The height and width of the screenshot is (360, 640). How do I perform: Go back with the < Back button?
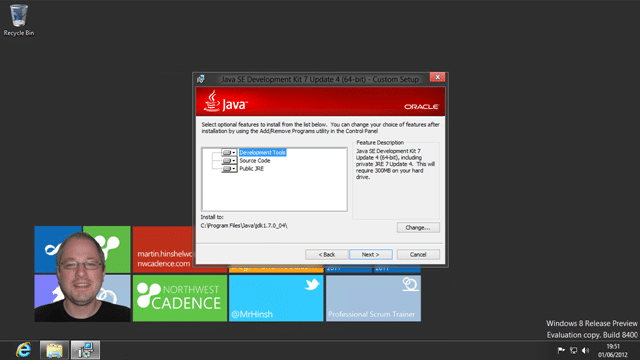coord(327,254)
